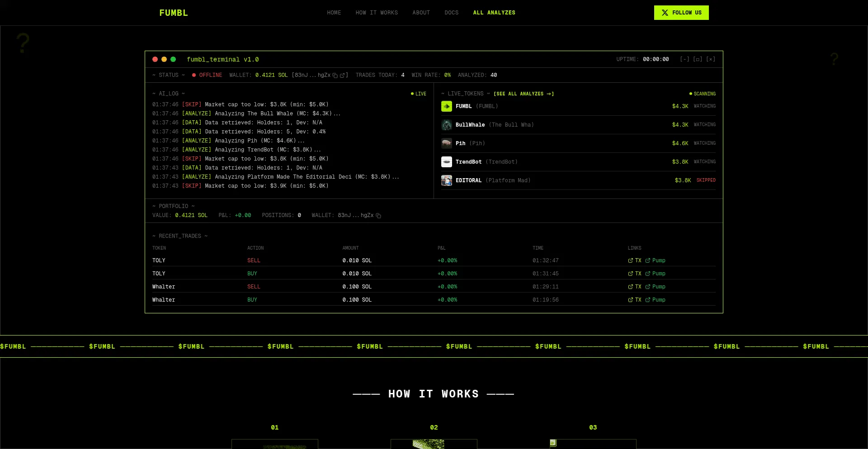The height and width of the screenshot is (449, 868).
Task: Open the wallet in explorer via external link icon
Action: click(343, 76)
